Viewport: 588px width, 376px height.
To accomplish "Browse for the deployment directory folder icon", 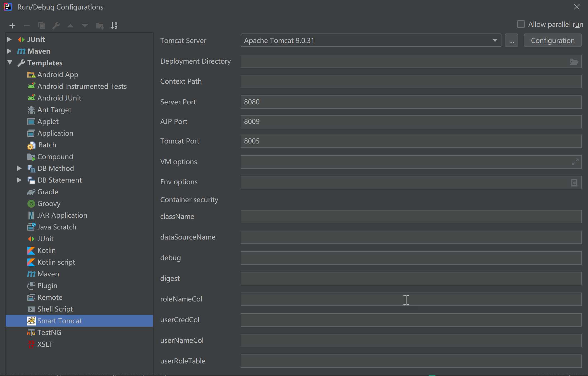I will click(x=574, y=61).
